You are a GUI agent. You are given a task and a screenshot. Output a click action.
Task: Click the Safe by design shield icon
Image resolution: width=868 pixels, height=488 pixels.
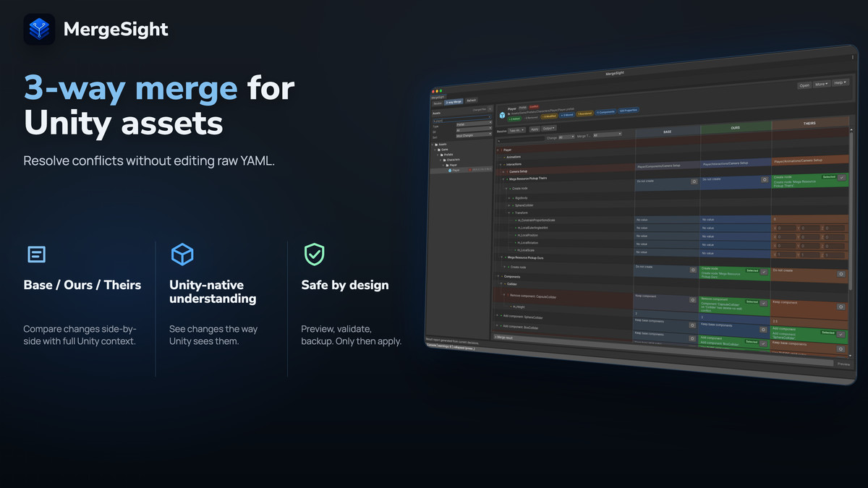314,254
